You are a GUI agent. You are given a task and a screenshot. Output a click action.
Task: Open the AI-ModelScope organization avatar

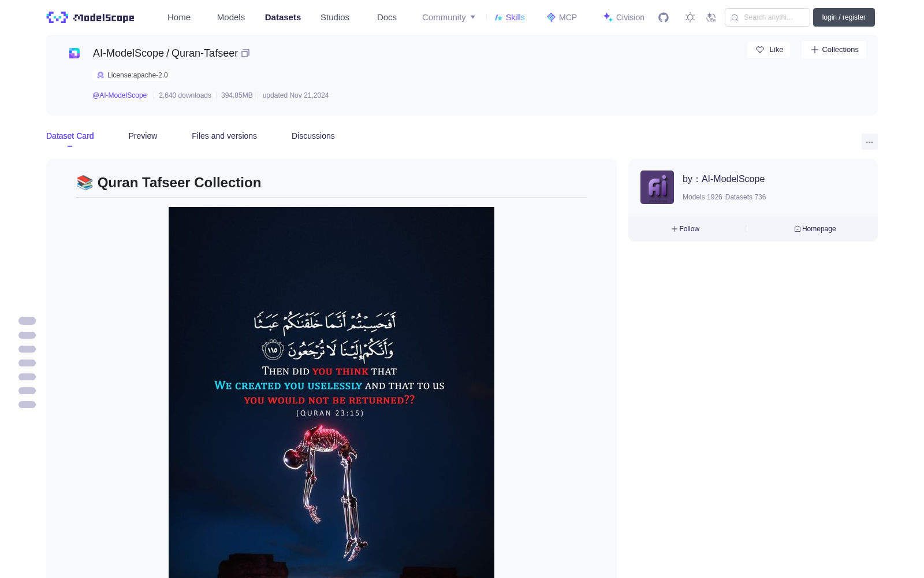[x=657, y=187]
